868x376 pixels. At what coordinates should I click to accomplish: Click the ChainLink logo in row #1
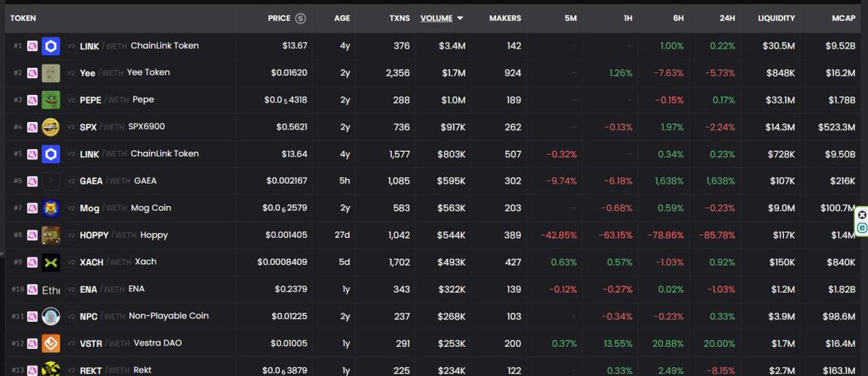coord(51,46)
